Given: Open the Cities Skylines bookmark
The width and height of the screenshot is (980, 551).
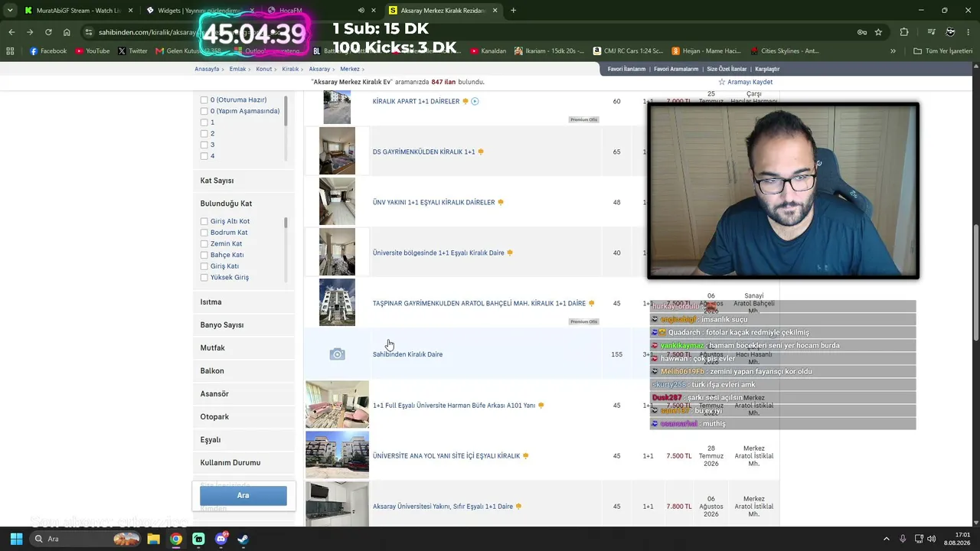Looking at the screenshot, I should pos(785,51).
